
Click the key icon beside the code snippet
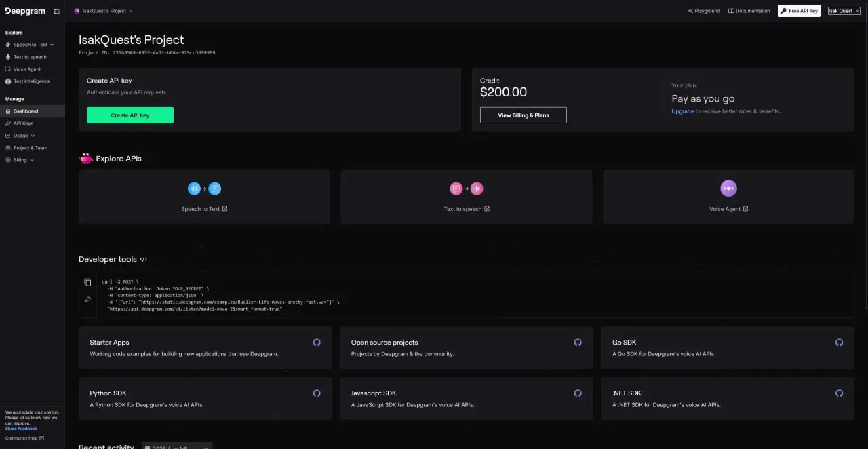pos(87,299)
